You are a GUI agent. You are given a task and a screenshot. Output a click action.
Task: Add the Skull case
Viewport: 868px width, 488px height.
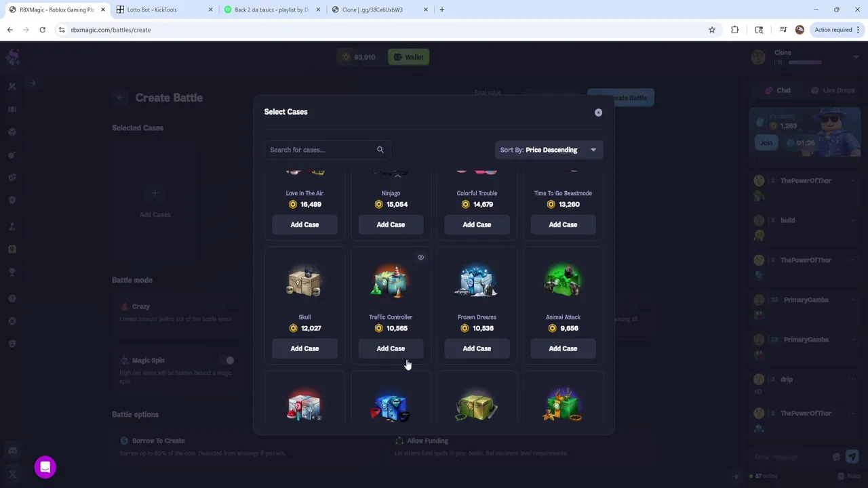pyautogui.click(x=304, y=348)
